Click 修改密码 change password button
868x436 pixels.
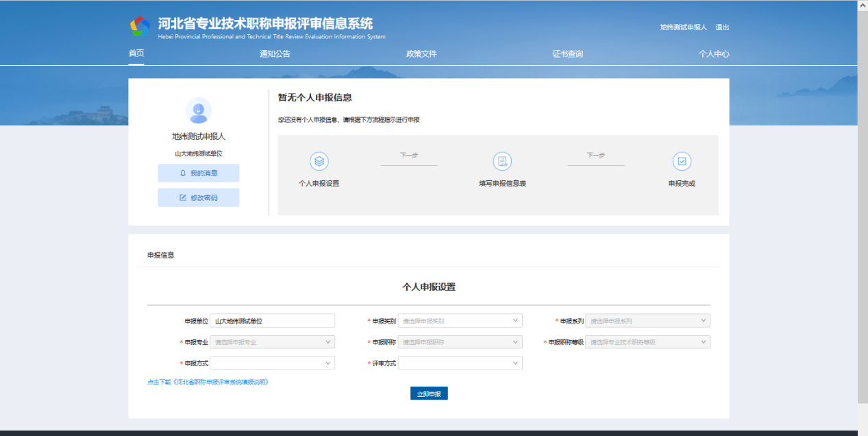tap(198, 197)
